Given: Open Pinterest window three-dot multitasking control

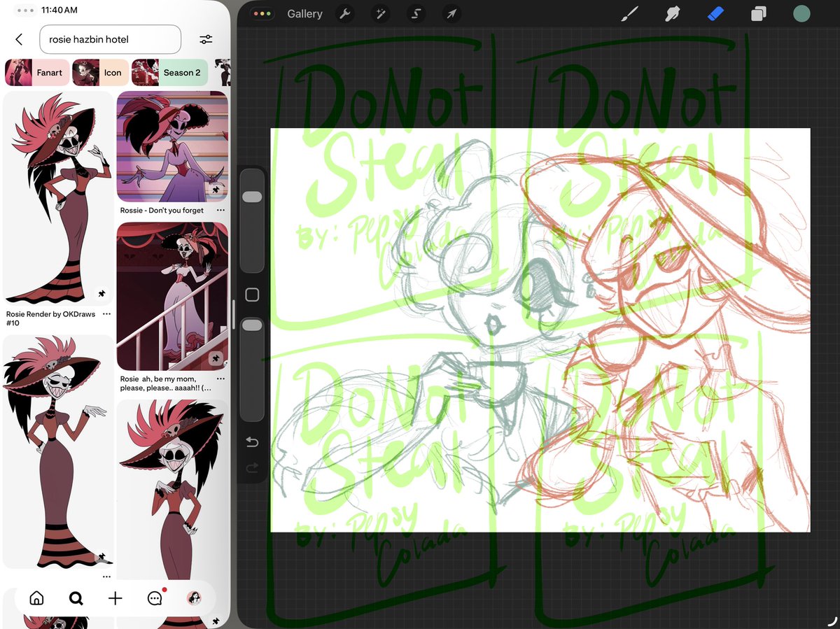Looking at the screenshot, I should (x=25, y=10).
